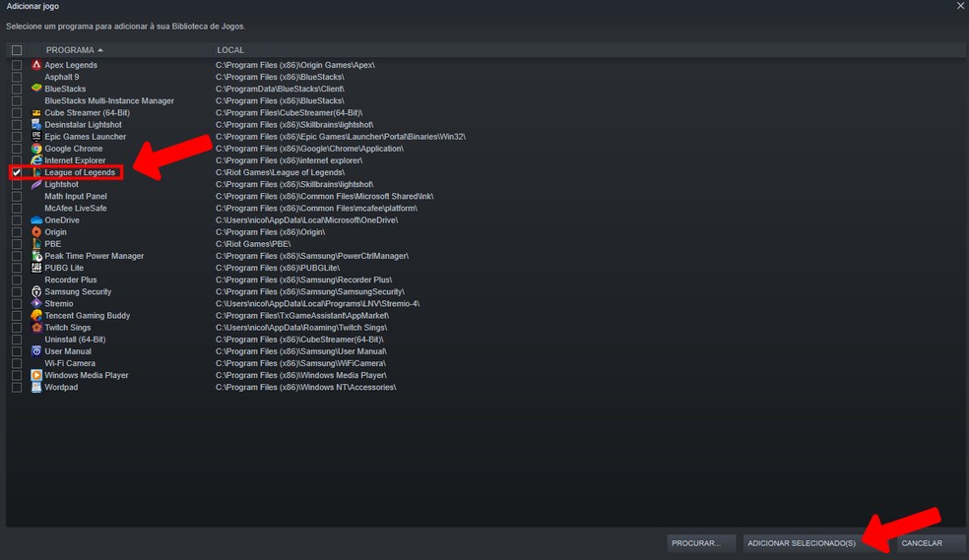969x560 pixels.
Task: Click the PROCURAR... button
Action: coord(701,543)
